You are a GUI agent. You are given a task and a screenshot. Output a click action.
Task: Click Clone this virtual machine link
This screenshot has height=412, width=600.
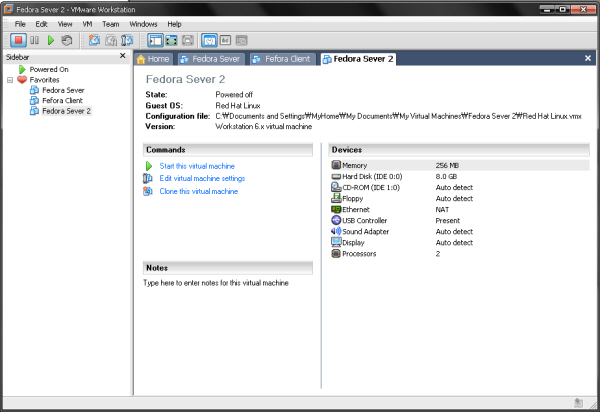(x=199, y=191)
